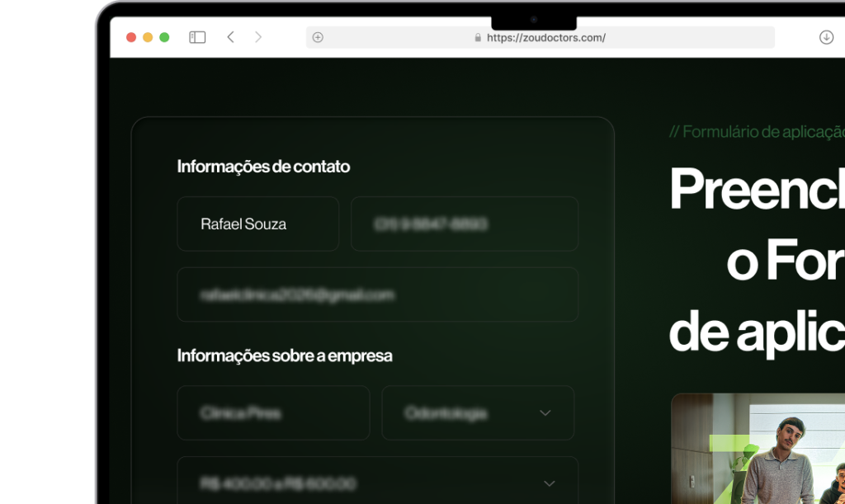Click the Informações sobre a empresa heading
Screen dimensions: 845x504
pos(285,356)
